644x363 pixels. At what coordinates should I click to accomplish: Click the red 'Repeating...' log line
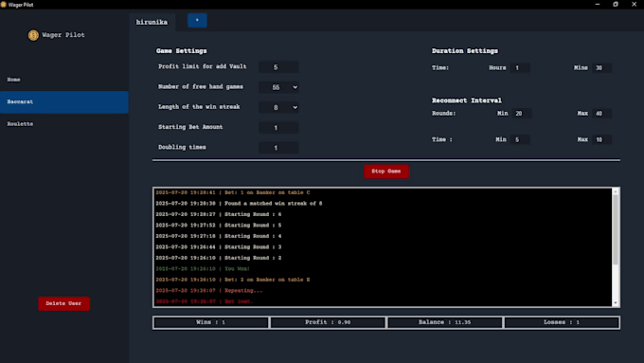tap(208, 291)
